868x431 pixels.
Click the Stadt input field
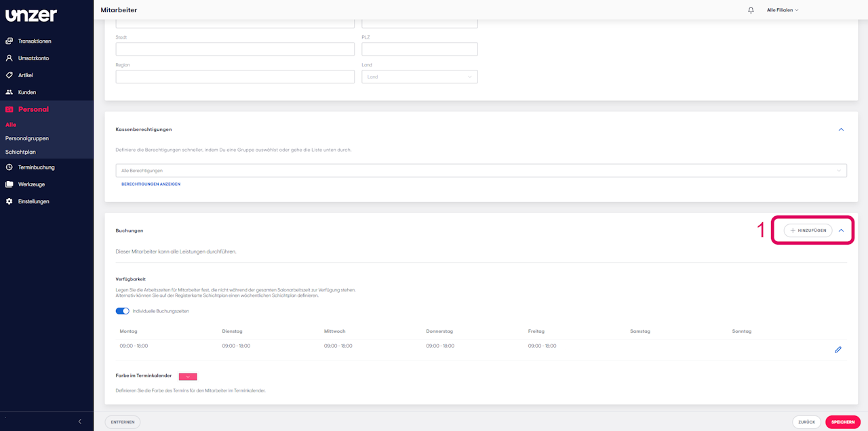tap(235, 49)
